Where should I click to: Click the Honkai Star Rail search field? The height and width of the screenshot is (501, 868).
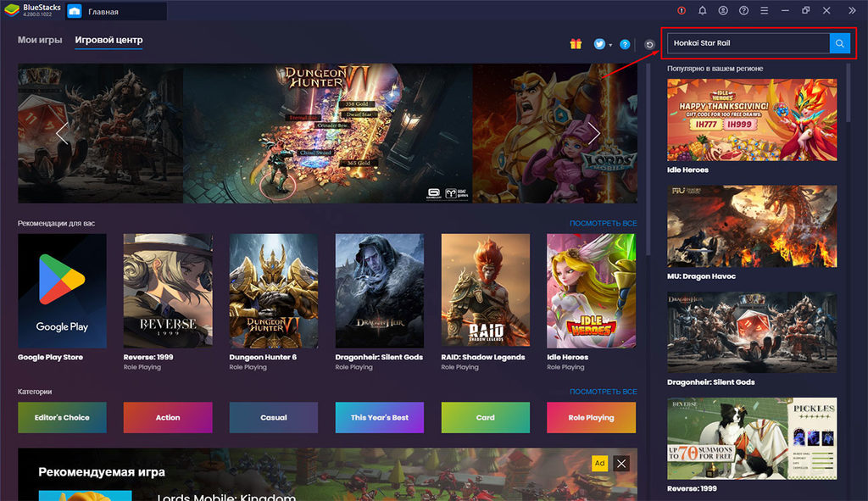(x=748, y=42)
